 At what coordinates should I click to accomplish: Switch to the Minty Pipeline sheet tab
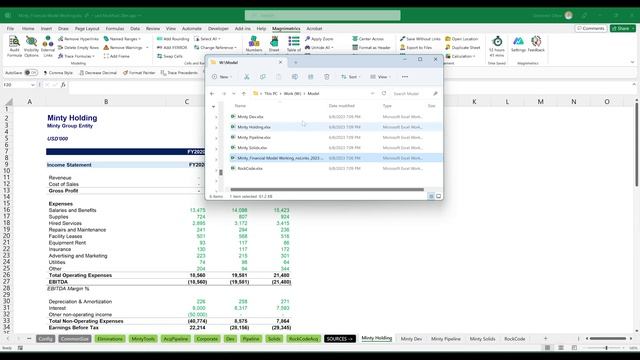click(x=446, y=339)
